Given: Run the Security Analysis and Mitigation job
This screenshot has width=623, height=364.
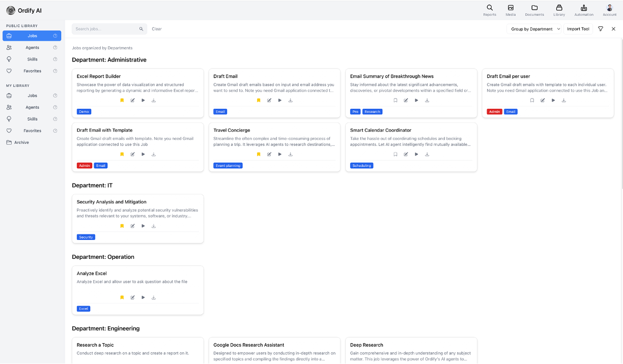Looking at the screenshot, I should point(143,226).
